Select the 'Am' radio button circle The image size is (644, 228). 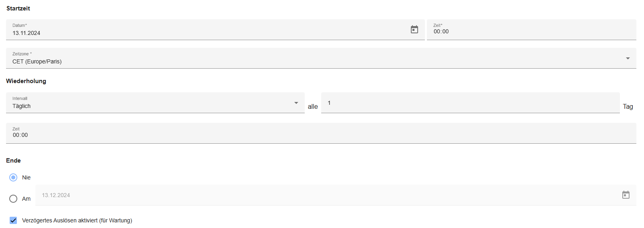[13, 199]
